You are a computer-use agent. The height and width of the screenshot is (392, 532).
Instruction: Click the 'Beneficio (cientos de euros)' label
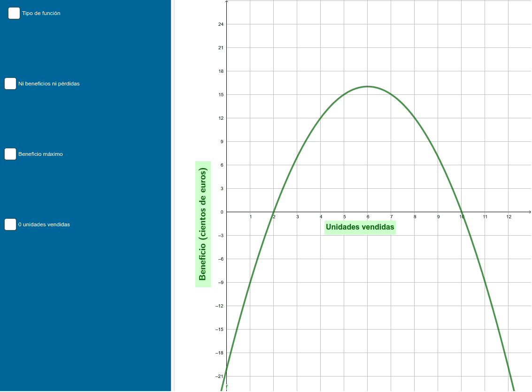[x=203, y=224]
